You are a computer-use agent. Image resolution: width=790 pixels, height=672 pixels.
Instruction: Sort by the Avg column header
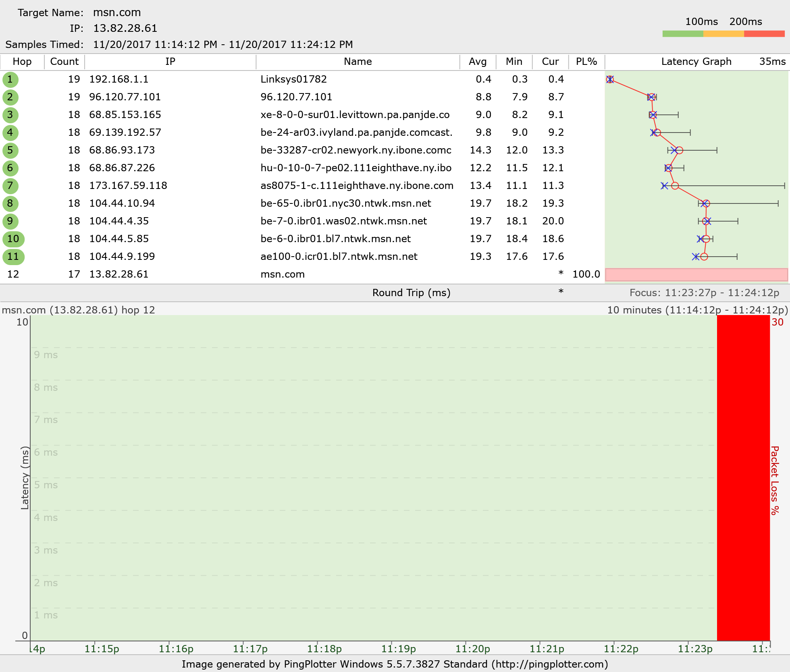tap(478, 62)
